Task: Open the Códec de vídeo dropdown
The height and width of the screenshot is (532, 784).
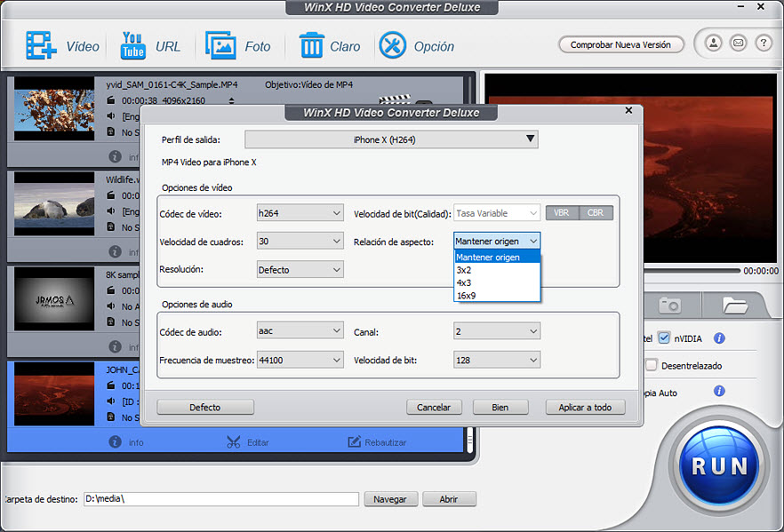Action: [x=300, y=213]
